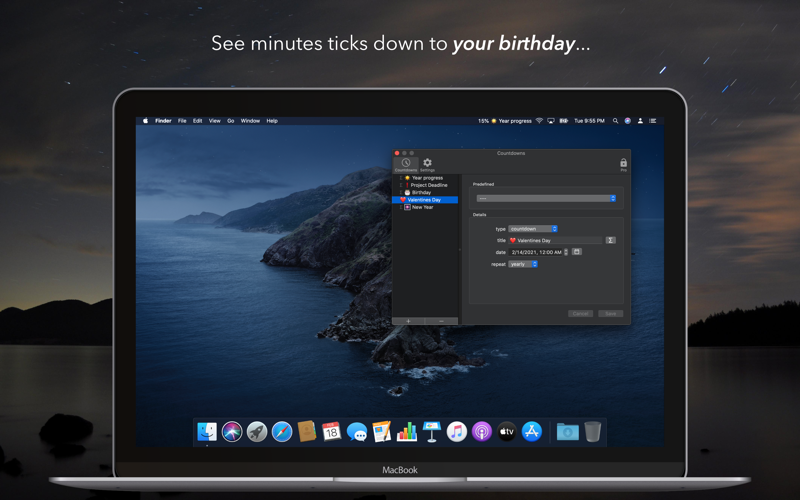Click the user account icon in menu bar

pyautogui.click(x=640, y=121)
